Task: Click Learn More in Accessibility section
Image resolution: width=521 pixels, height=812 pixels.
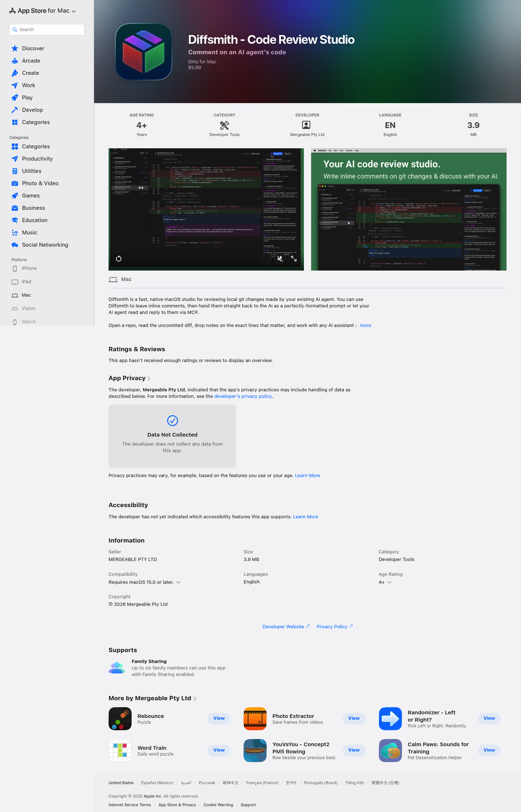Action: click(305, 517)
